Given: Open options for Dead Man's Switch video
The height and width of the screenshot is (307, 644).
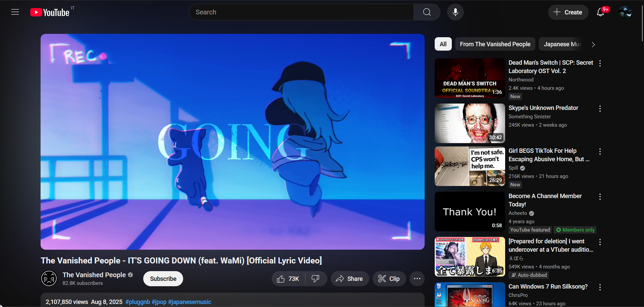Looking at the screenshot, I should [x=600, y=63].
